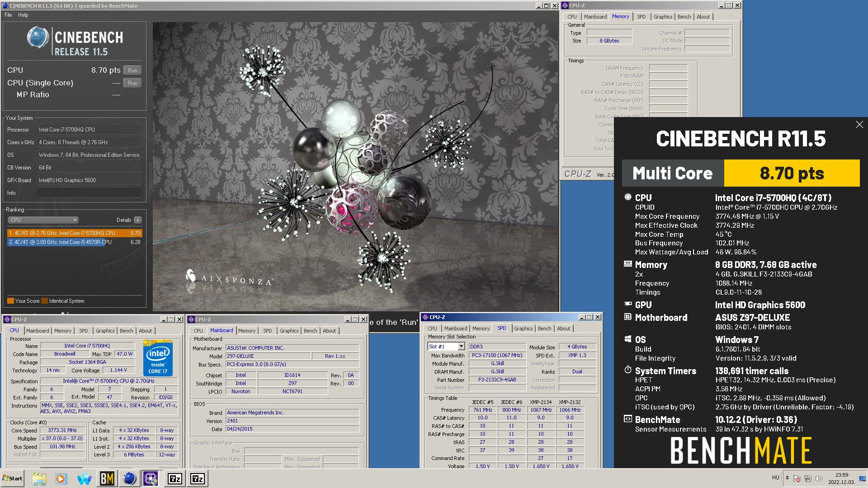Open Action Center flag icon in tray
This screenshot has height=488, width=868.
pos(797,478)
